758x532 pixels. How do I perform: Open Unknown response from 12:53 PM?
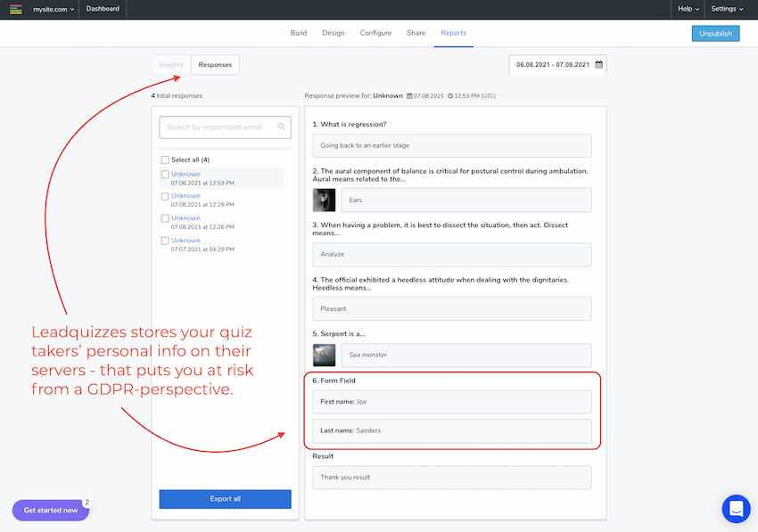[x=185, y=174]
